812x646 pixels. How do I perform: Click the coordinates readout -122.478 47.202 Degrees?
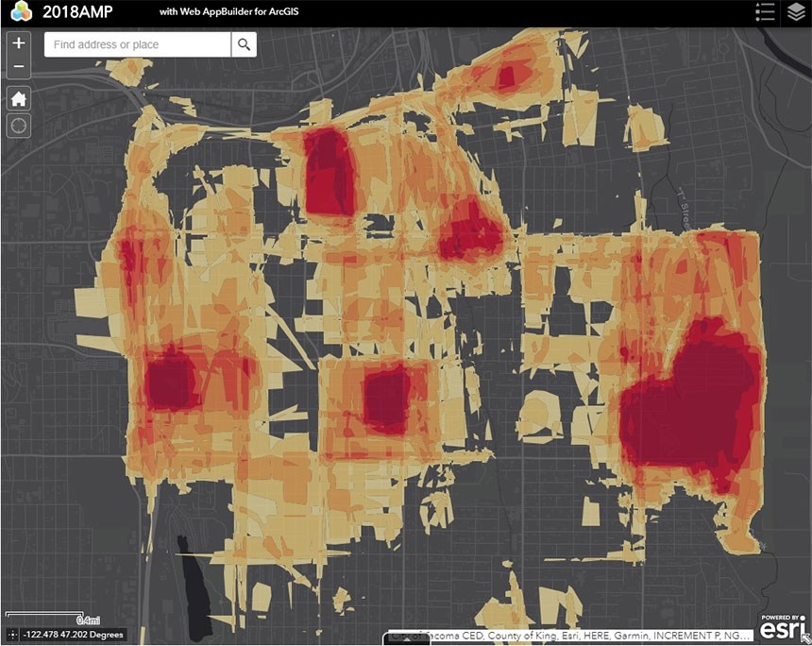[74, 635]
